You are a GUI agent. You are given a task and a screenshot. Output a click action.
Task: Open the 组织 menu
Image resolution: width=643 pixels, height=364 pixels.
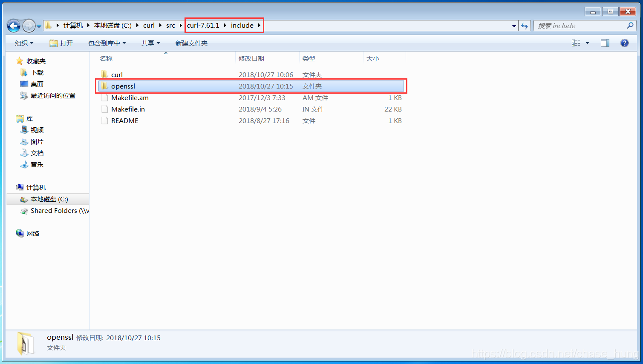(24, 43)
